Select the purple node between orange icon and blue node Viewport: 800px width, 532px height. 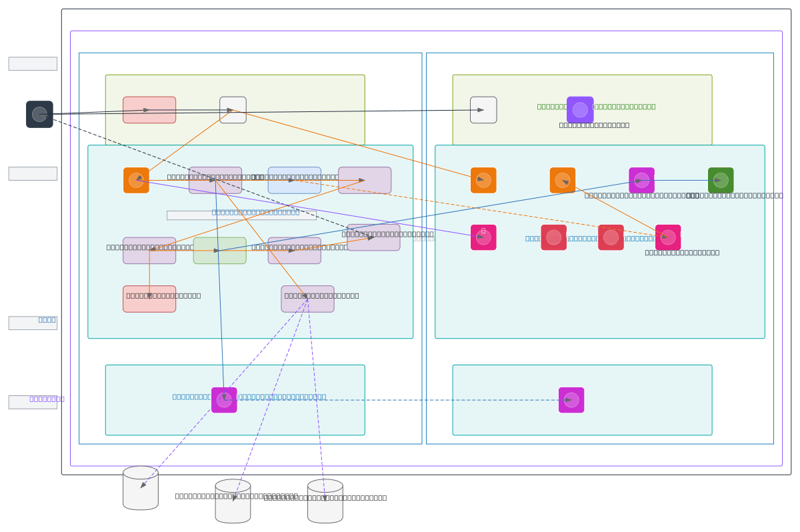pyautogui.click(x=215, y=180)
